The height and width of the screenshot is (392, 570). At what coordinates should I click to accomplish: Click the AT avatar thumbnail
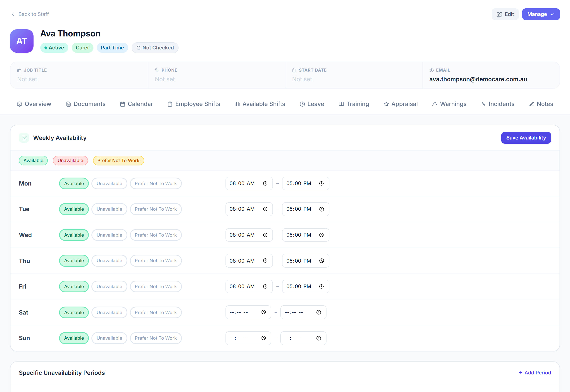22,41
